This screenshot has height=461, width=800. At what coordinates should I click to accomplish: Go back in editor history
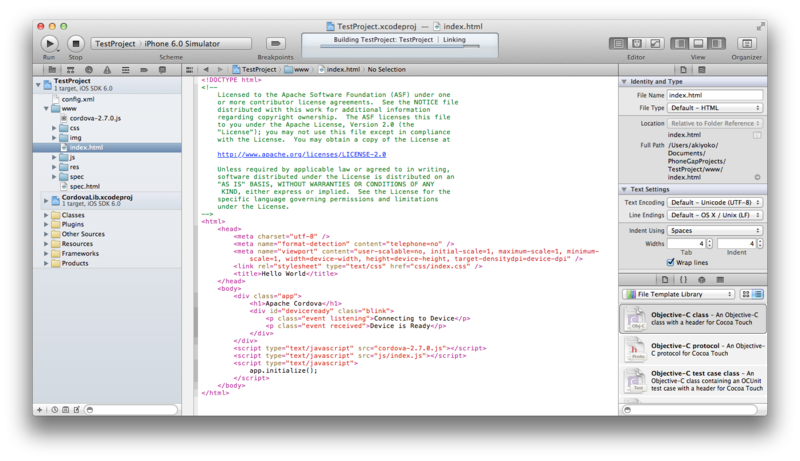click(x=206, y=69)
